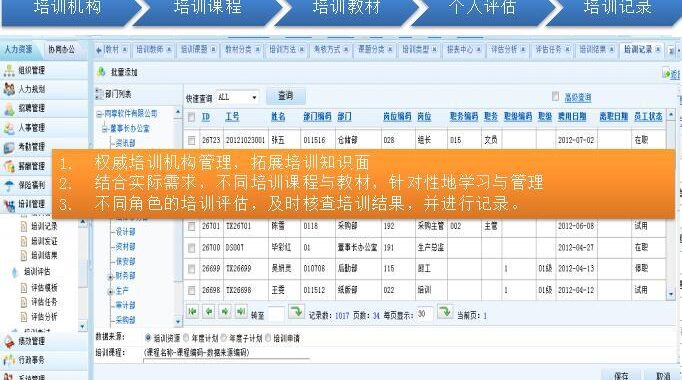The height and width of the screenshot is (380, 682).
Task: Open 考勤管理 sidebar icon
Action: click(x=9, y=147)
